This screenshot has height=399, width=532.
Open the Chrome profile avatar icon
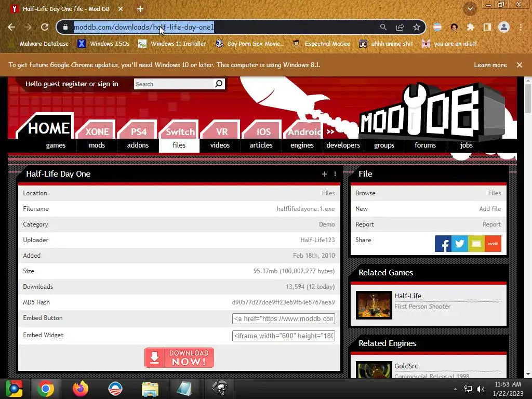pos(504,27)
